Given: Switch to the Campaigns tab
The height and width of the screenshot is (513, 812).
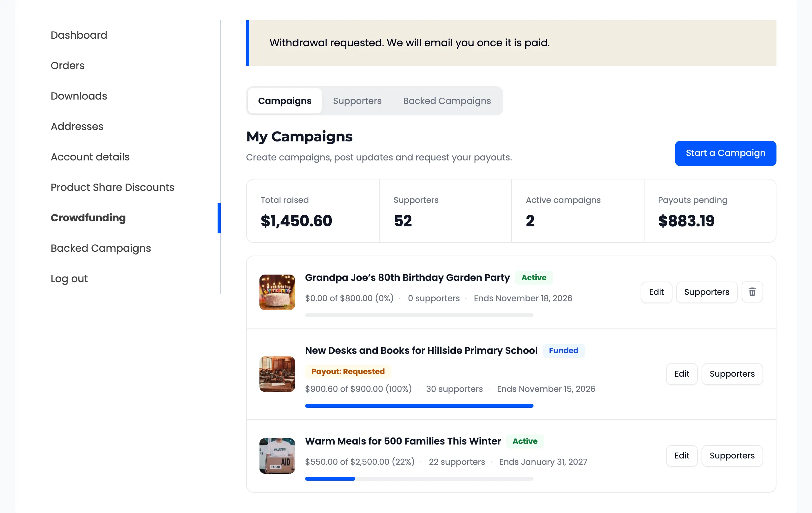Looking at the screenshot, I should tap(285, 101).
